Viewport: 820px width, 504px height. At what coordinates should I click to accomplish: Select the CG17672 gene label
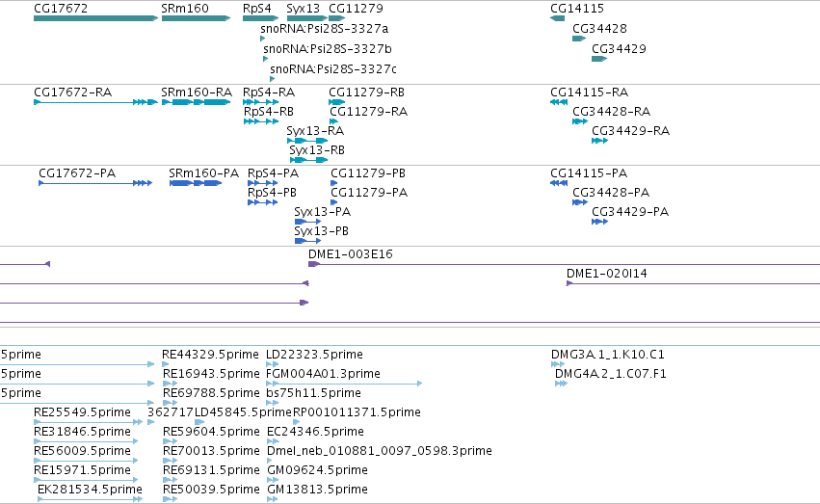pos(61,9)
